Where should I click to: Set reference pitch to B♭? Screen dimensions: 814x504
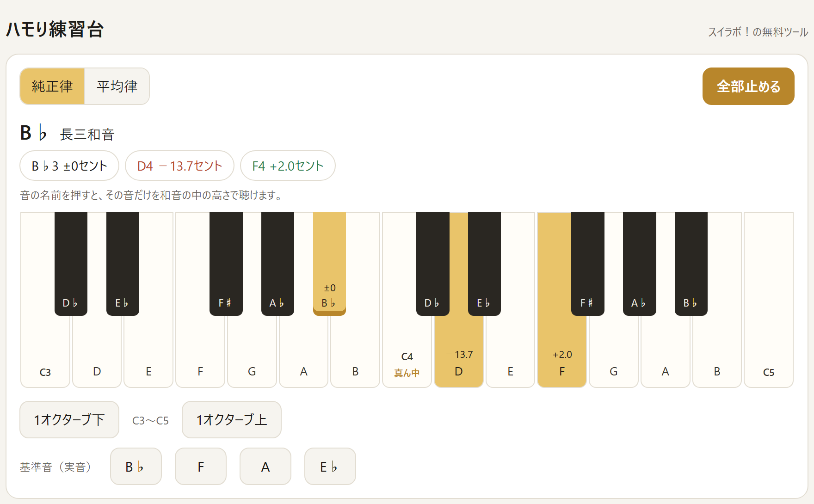[x=136, y=466]
